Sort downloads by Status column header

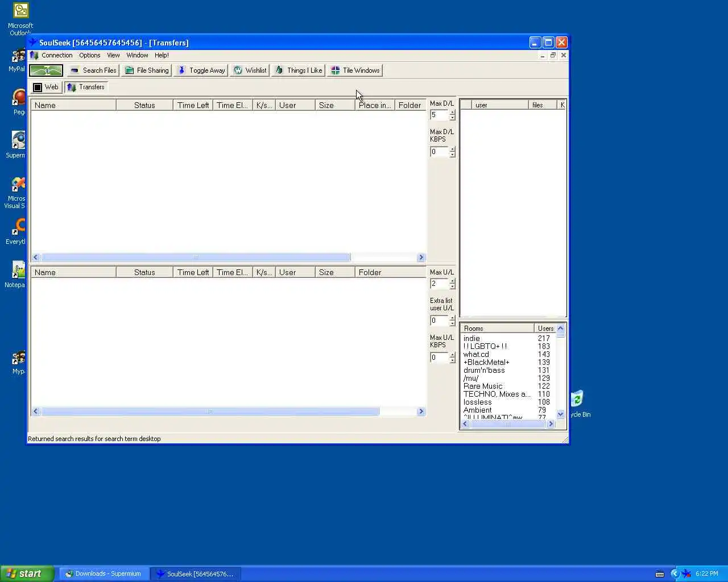pos(144,105)
